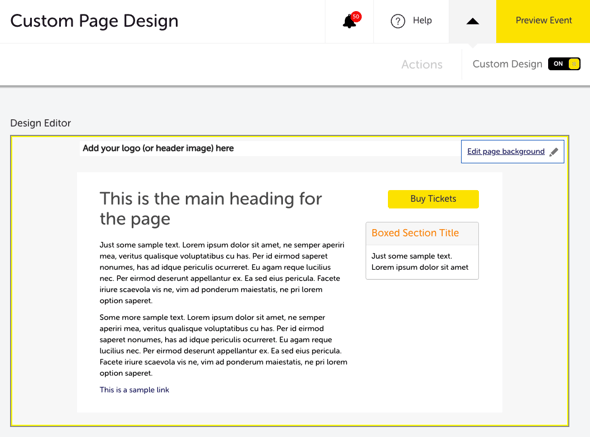
Task: Click the Design Editor label
Action: 41,123
